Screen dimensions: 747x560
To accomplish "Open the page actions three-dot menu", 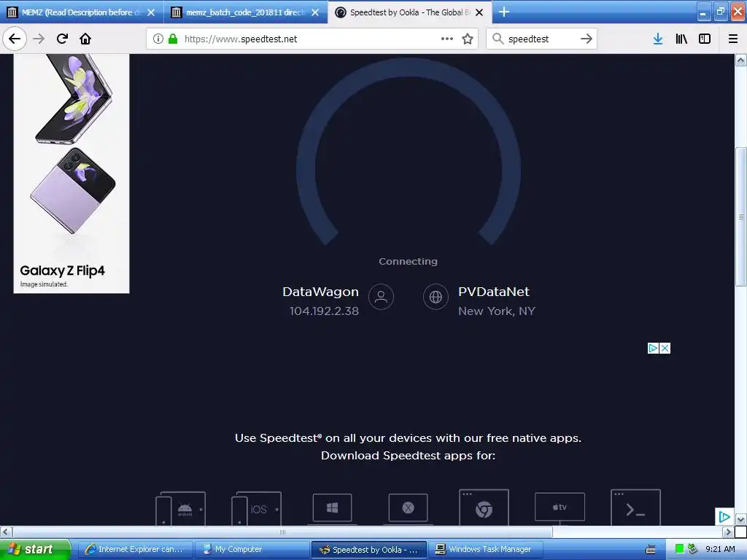I will pos(447,39).
